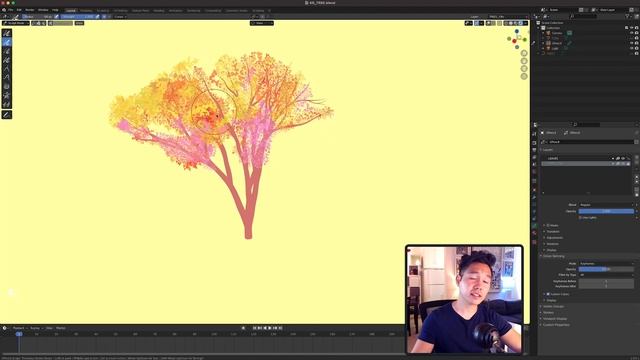Switch to the Shading workspace tab
Viewport: 640px width, 360px height.
pos(159,11)
